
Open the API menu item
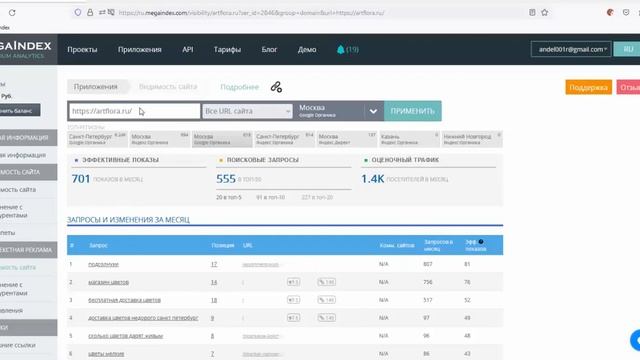[188, 49]
